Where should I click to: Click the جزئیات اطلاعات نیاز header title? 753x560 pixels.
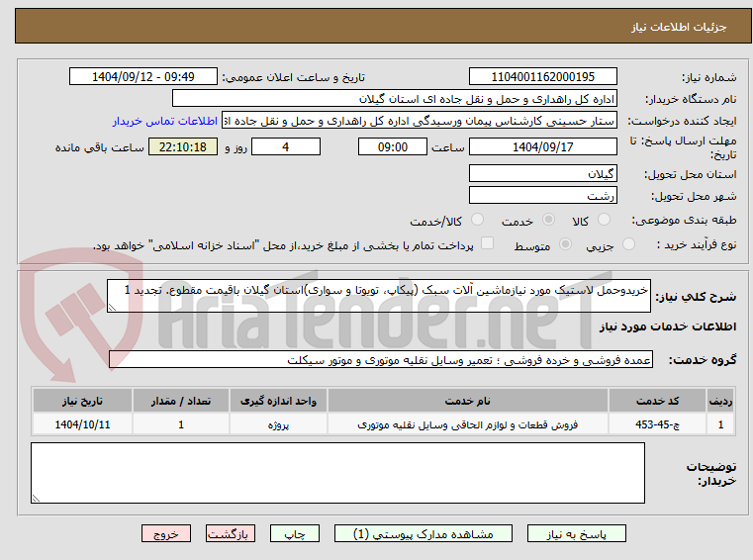679,27
